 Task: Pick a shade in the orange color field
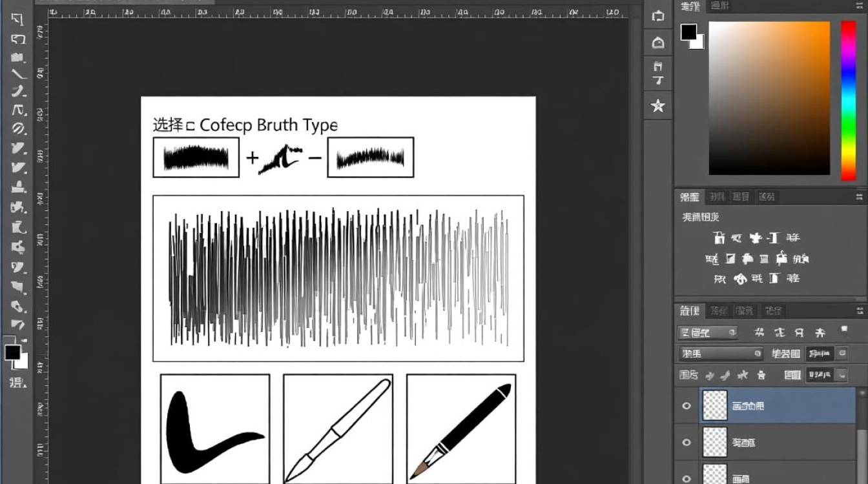[x=769, y=98]
